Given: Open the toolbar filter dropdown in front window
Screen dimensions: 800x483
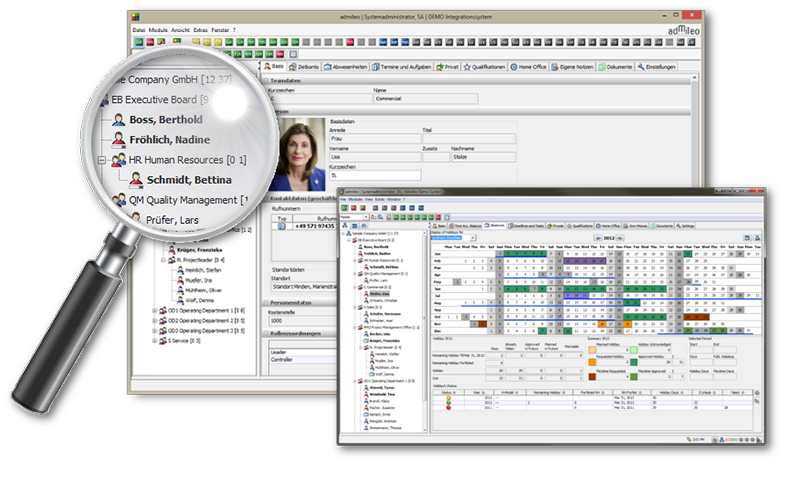Looking at the screenshot, I should coord(365,218).
